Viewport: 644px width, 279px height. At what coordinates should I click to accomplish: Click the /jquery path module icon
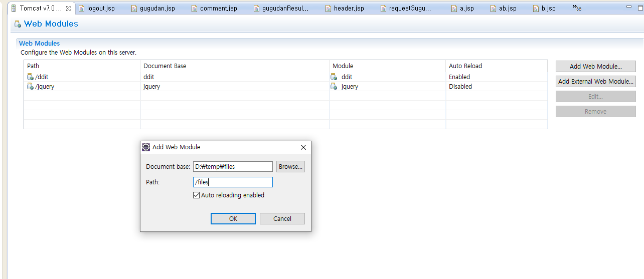tap(31, 86)
